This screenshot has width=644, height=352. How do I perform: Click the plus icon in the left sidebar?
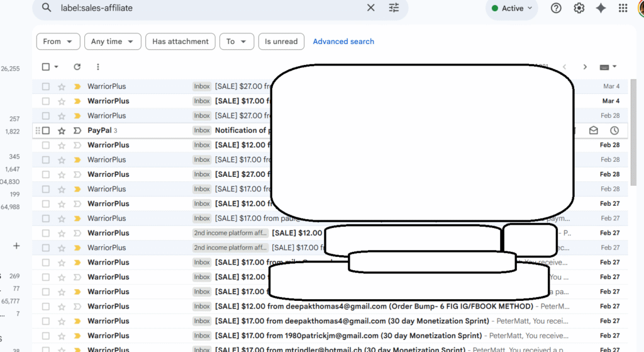pos(16,246)
